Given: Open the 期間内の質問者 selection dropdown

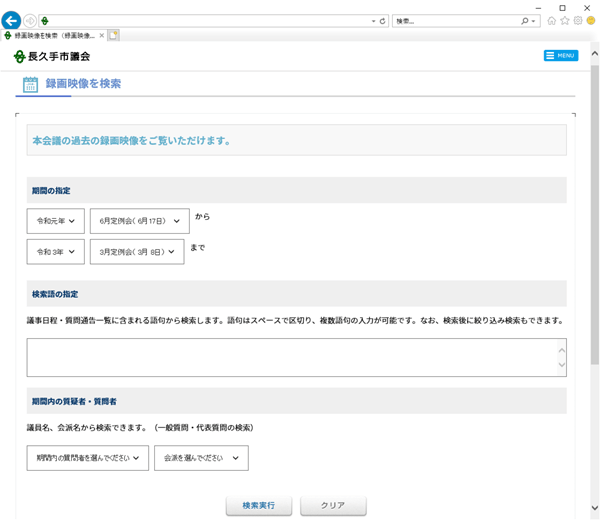Looking at the screenshot, I should pos(88,458).
